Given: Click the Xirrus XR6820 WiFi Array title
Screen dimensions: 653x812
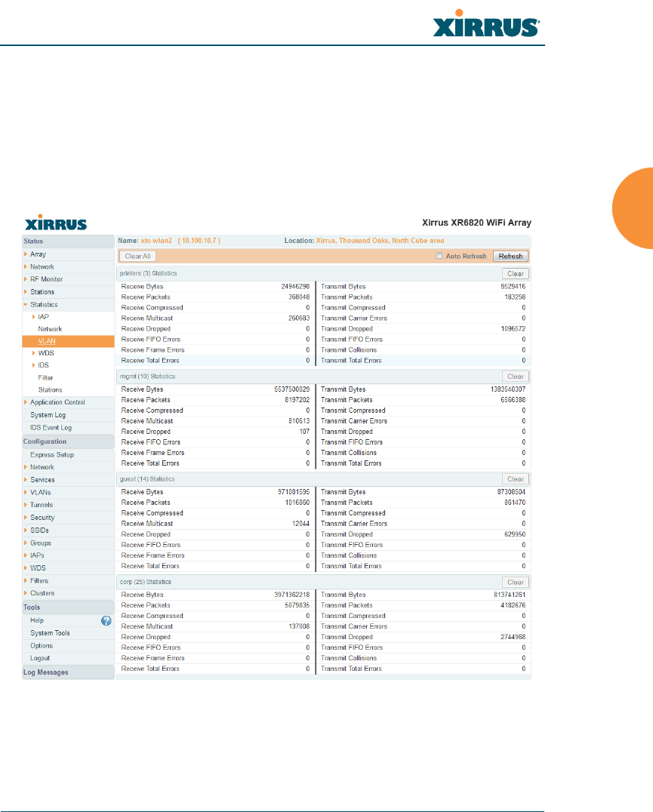Looking at the screenshot, I should coord(476,223).
